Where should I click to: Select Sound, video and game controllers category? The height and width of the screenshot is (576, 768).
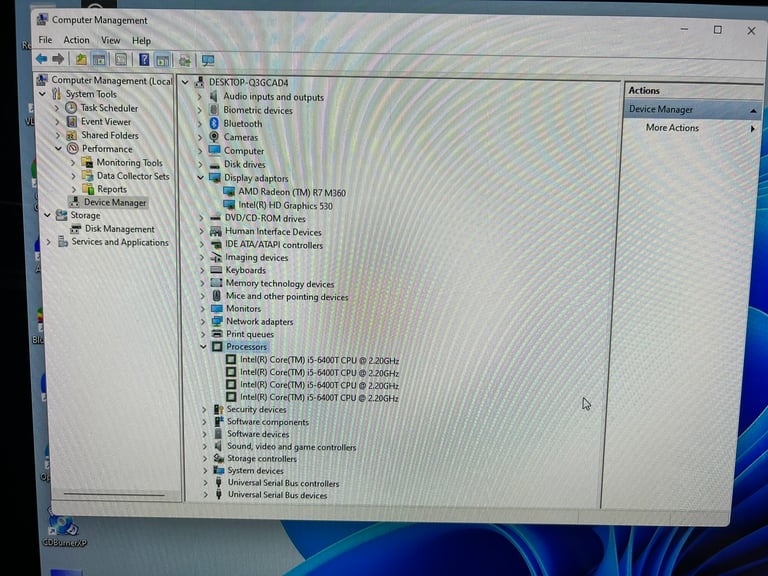click(291, 447)
